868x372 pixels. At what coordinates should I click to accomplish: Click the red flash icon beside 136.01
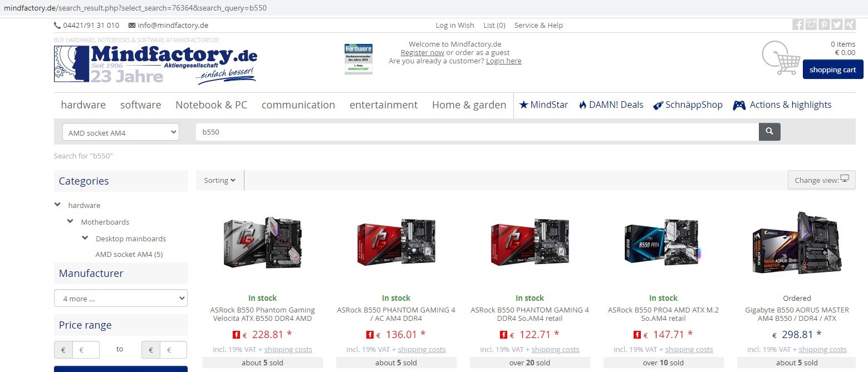(x=370, y=335)
